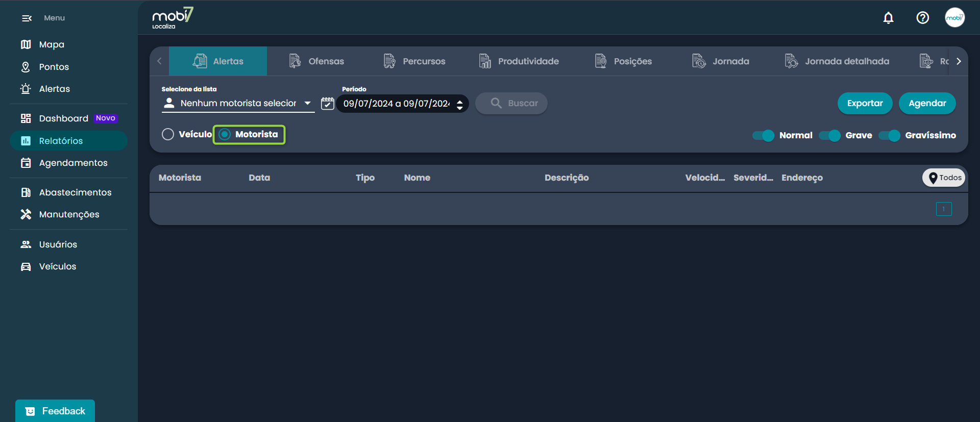Image resolution: width=980 pixels, height=422 pixels.
Task: Switch to the Percursos report tab
Action: click(414, 61)
